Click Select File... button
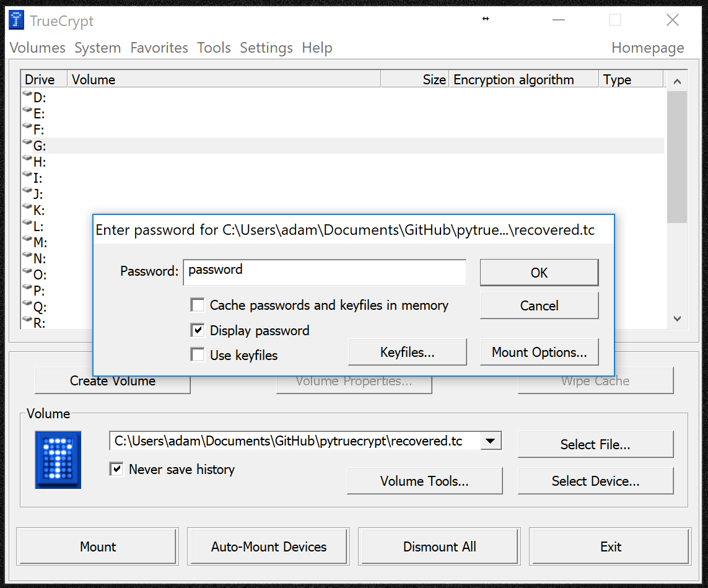Screen dimensions: 708x588 click(595, 444)
